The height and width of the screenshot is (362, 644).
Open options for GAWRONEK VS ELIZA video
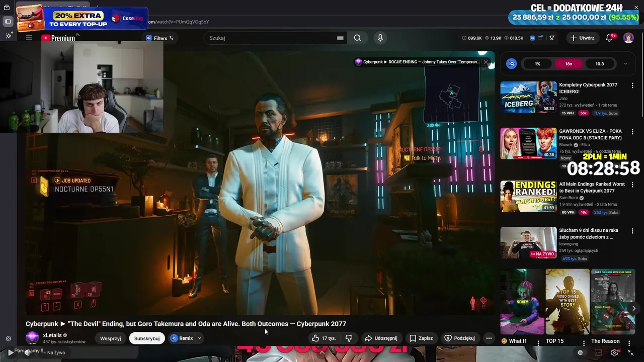tap(632, 132)
